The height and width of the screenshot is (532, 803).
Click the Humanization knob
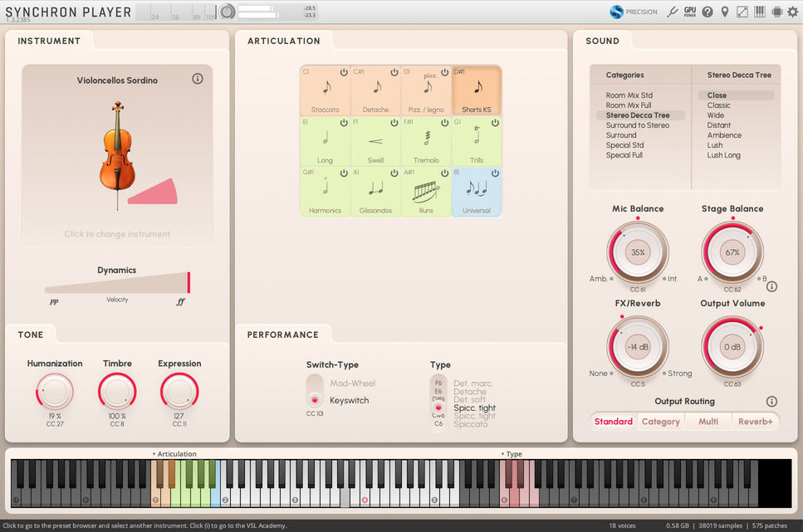coord(55,392)
